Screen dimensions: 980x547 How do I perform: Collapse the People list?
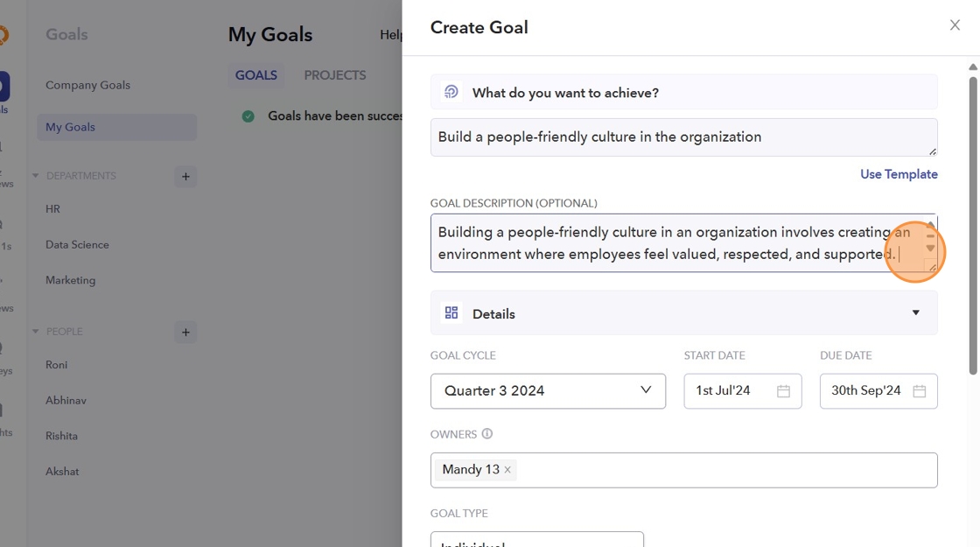click(36, 332)
